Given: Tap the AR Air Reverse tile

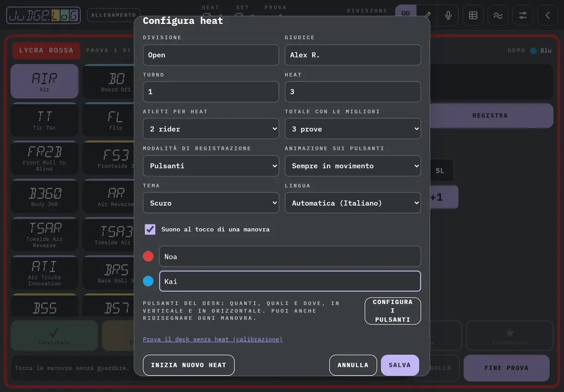Looking at the screenshot, I should point(108,196).
